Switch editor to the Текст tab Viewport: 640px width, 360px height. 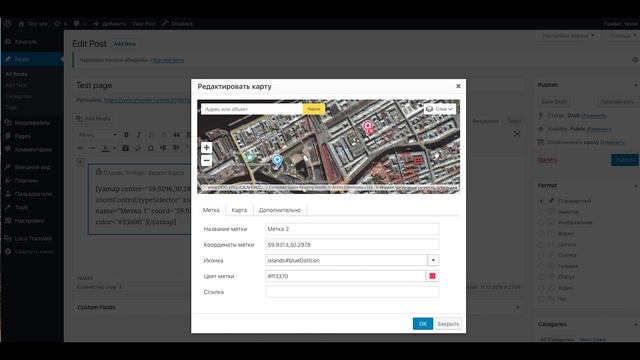pos(514,121)
